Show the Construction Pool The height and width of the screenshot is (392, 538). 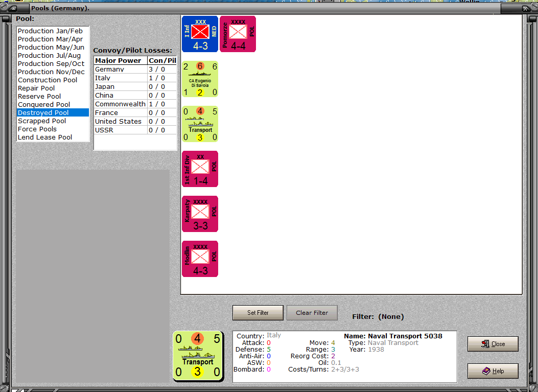click(53, 80)
